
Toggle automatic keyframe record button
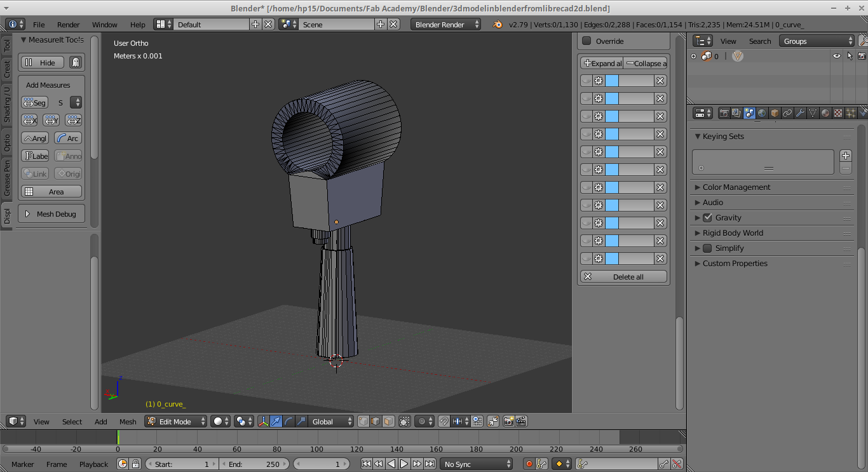[x=529, y=464]
